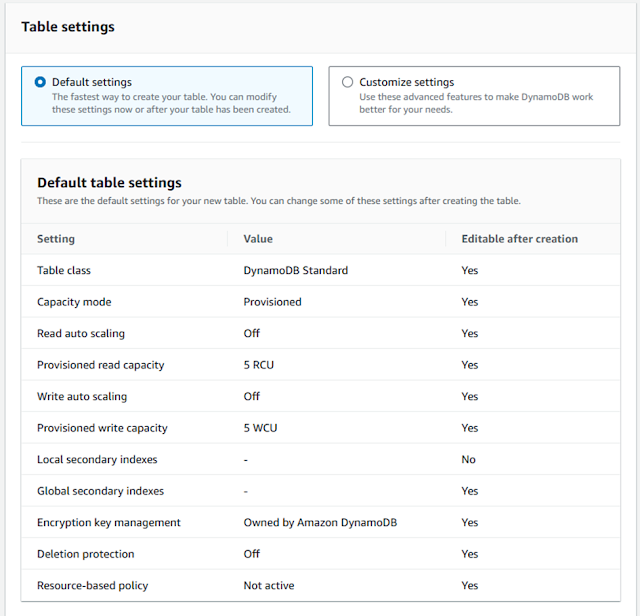Click the Value column header
This screenshot has width=640, height=616.
(258, 239)
